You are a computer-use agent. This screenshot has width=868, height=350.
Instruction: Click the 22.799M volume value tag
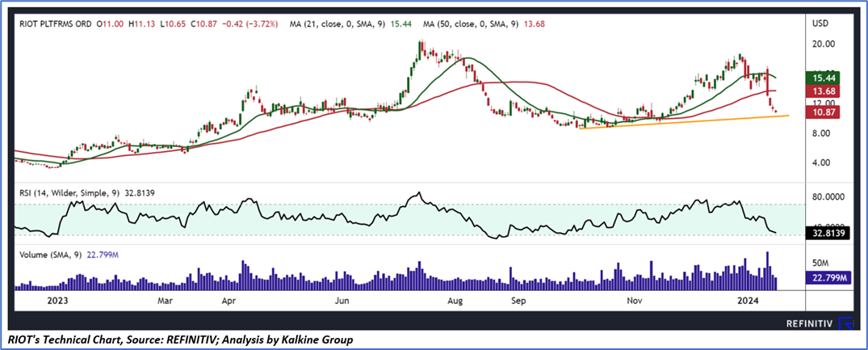[x=829, y=279]
